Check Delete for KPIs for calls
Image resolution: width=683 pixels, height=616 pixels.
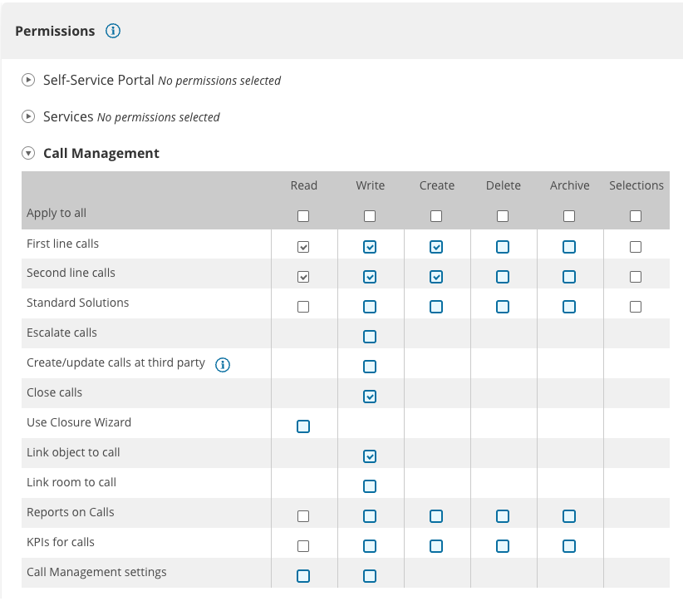pyautogui.click(x=503, y=546)
